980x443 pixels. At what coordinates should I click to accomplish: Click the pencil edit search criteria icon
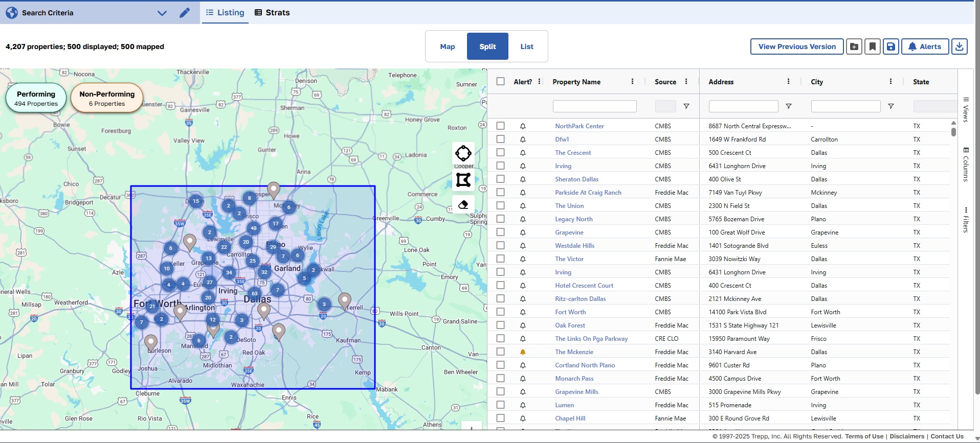pyautogui.click(x=185, y=13)
